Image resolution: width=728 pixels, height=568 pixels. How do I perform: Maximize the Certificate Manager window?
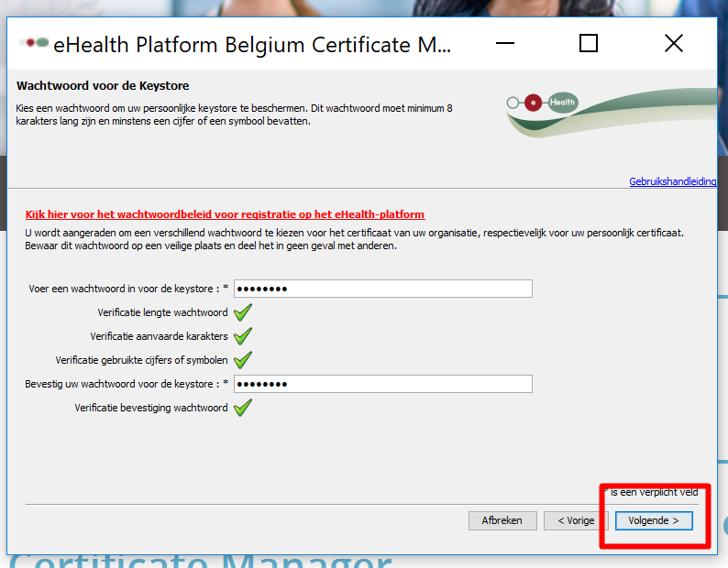coord(589,44)
